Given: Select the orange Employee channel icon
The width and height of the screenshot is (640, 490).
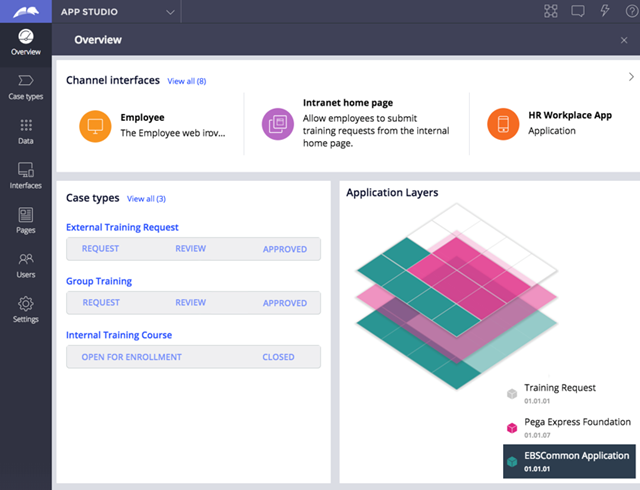Looking at the screenshot, I should click(x=96, y=124).
